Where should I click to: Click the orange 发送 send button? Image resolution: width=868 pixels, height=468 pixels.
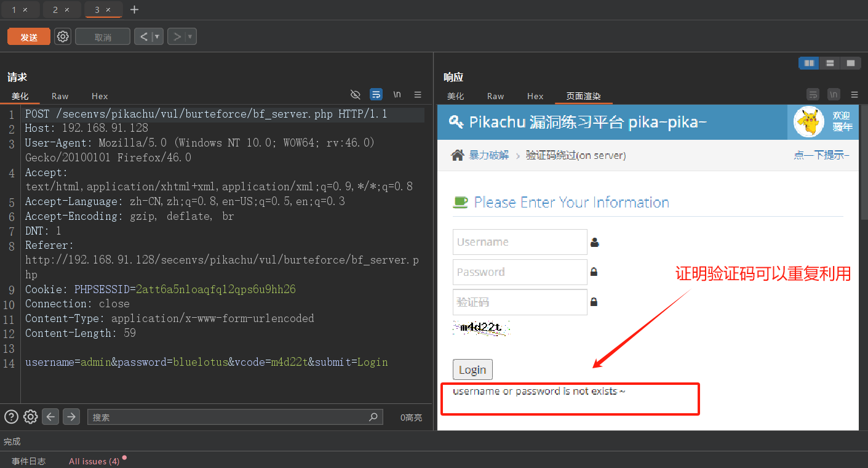click(x=29, y=37)
